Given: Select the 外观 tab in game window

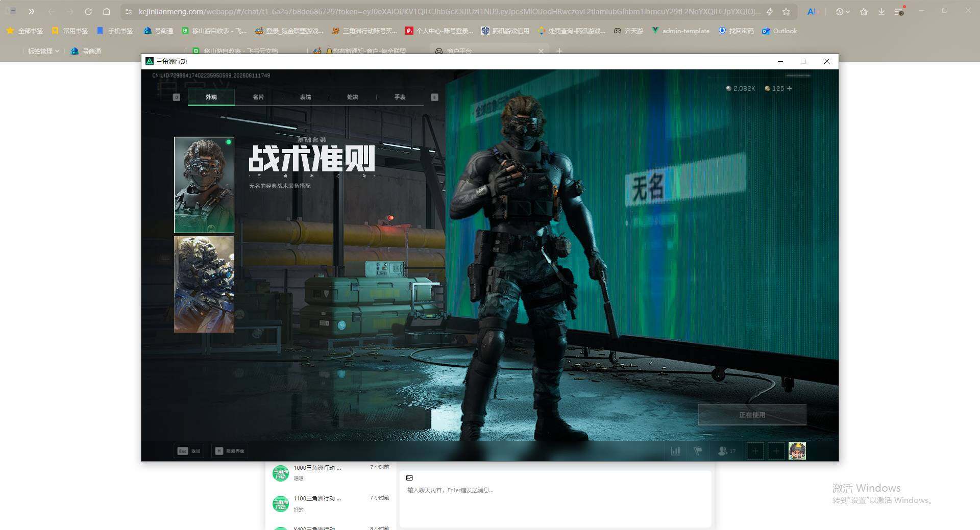Looking at the screenshot, I should tap(211, 97).
